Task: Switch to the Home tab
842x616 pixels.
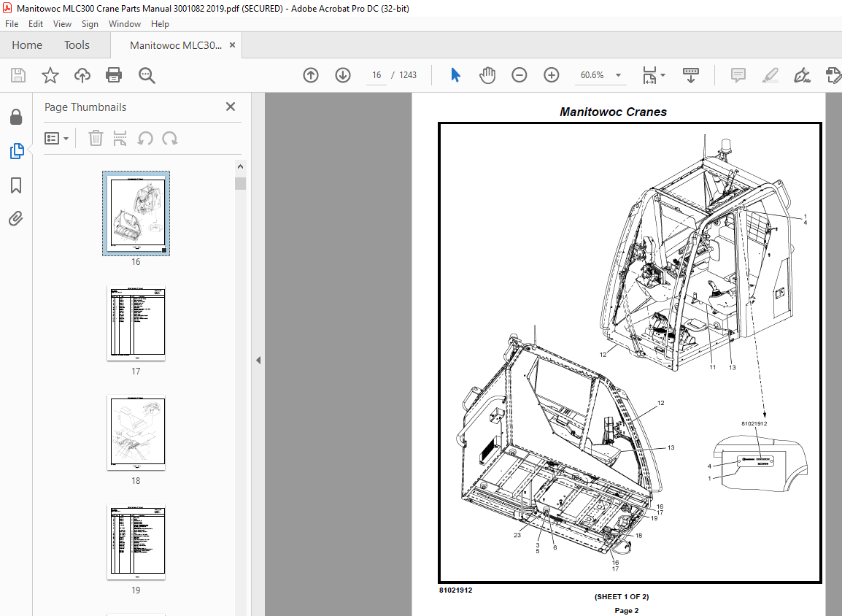Action: (27, 45)
